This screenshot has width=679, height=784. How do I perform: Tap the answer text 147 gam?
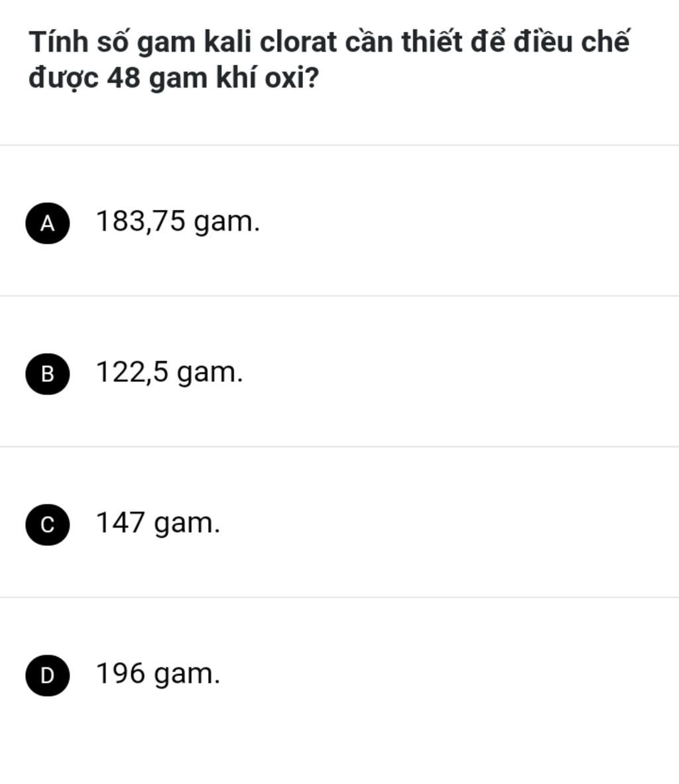158,523
